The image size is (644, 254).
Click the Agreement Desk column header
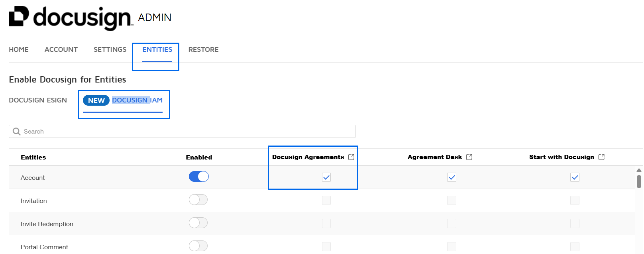coord(435,157)
